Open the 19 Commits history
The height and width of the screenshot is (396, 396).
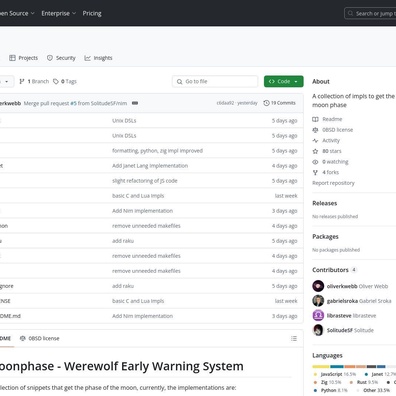(279, 103)
